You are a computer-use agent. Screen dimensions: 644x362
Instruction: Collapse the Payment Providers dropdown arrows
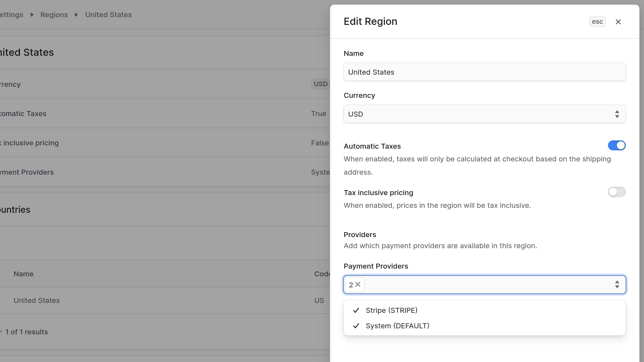[617, 284]
